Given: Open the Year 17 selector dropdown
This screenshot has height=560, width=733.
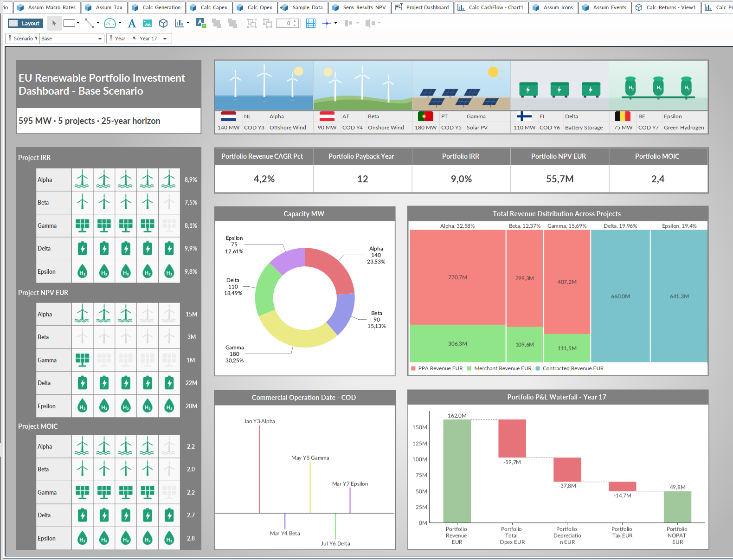Looking at the screenshot, I should click(154, 39).
